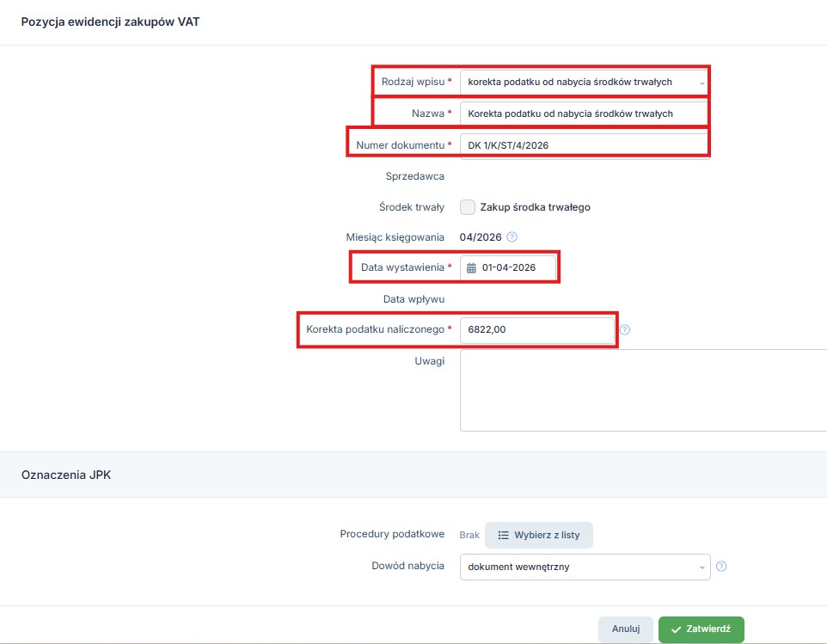Click help icon beside Miesiąc księgowania
This screenshot has width=827, height=644.
[x=512, y=237]
